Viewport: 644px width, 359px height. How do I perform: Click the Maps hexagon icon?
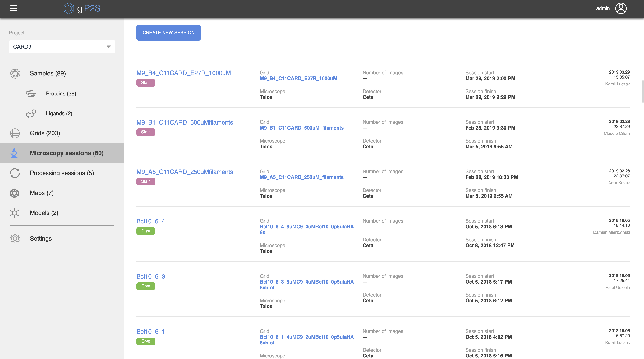[x=15, y=193]
